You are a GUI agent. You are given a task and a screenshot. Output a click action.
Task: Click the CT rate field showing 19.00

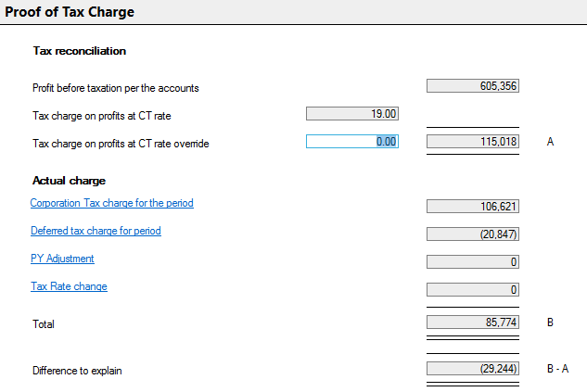click(352, 114)
